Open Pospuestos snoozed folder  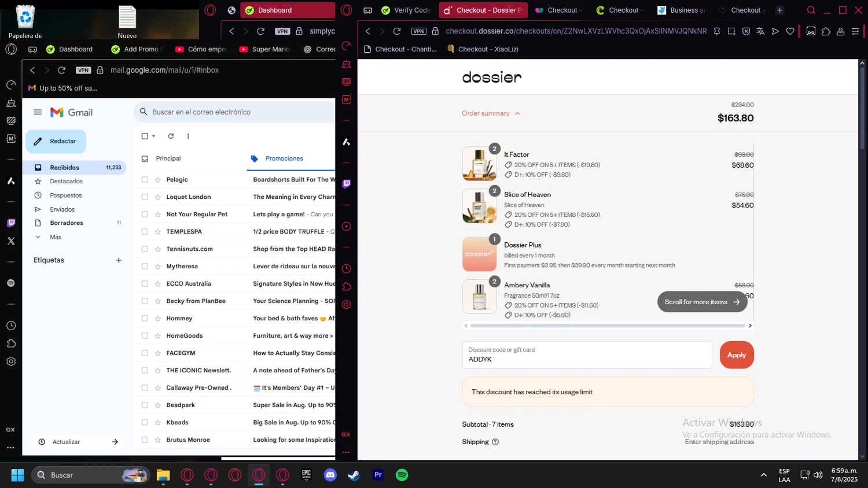point(66,195)
